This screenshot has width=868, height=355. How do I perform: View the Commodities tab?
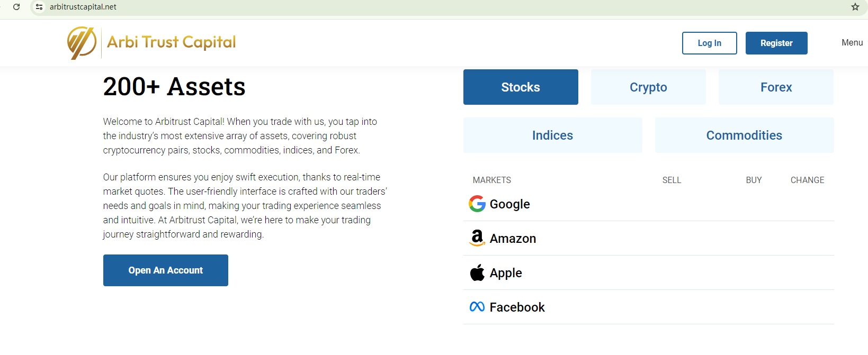click(x=744, y=135)
